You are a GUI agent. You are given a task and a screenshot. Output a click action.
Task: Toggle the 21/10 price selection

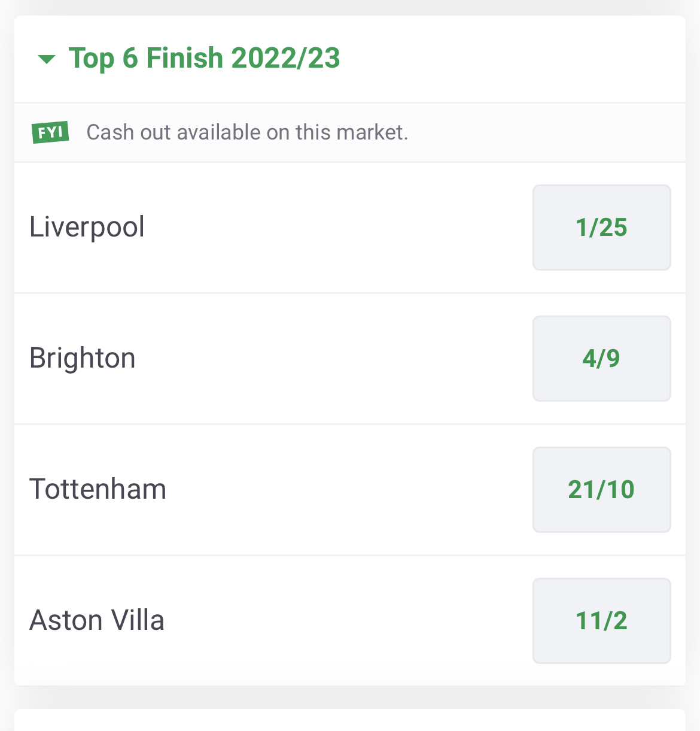601,490
